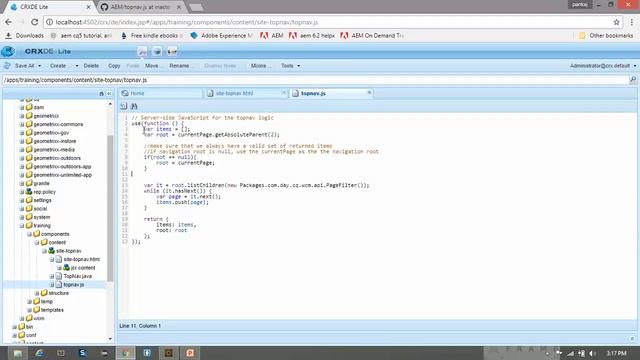Open the Downloads bookmark
The height and width of the screenshot is (360, 640).
coord(24,36)
